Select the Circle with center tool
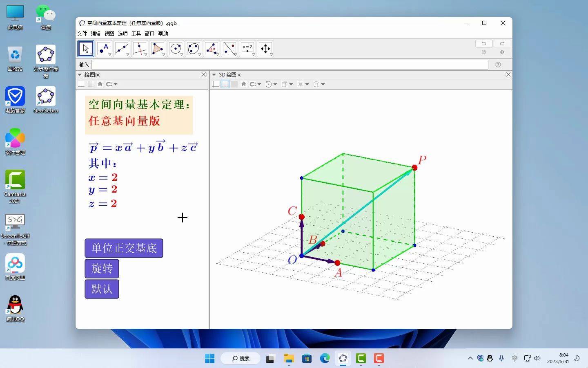 [176, 49]
